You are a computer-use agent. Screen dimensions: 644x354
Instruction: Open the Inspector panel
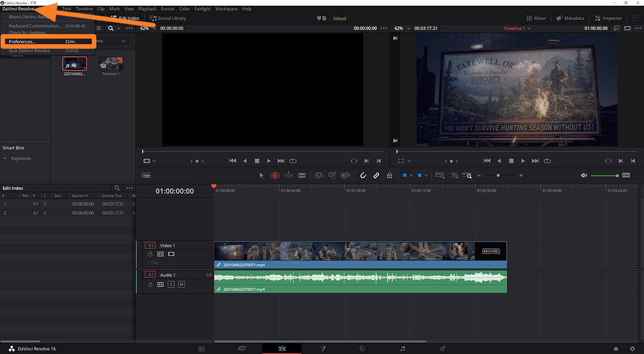point(608,18)
